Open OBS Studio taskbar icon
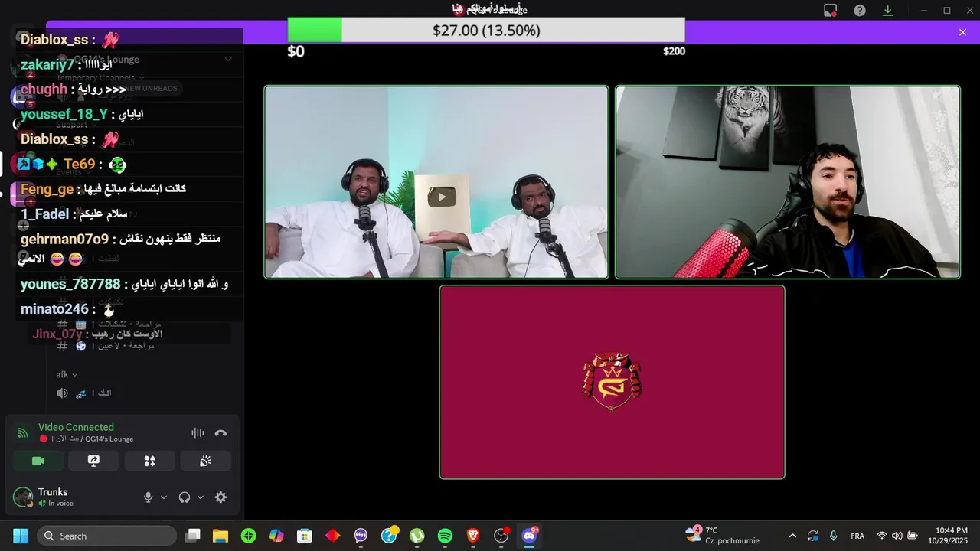This screenshot has height=551, width=980. coord(501,536)
